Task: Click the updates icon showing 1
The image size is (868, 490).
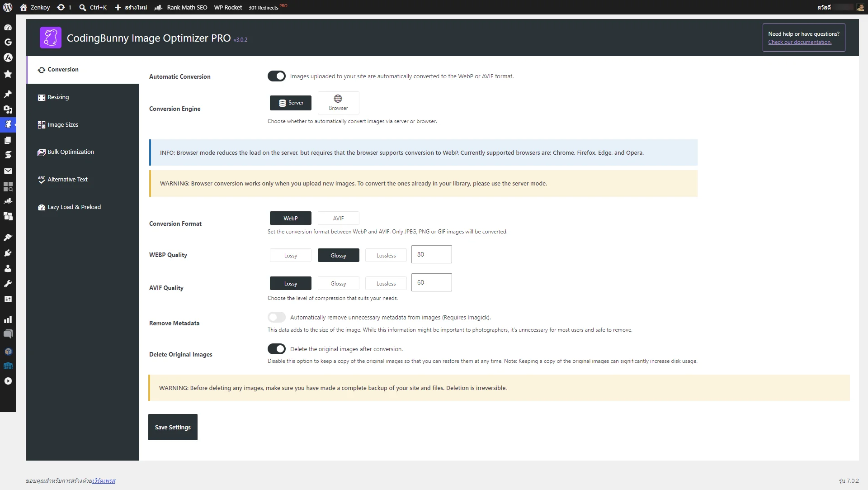Action: 61,7
